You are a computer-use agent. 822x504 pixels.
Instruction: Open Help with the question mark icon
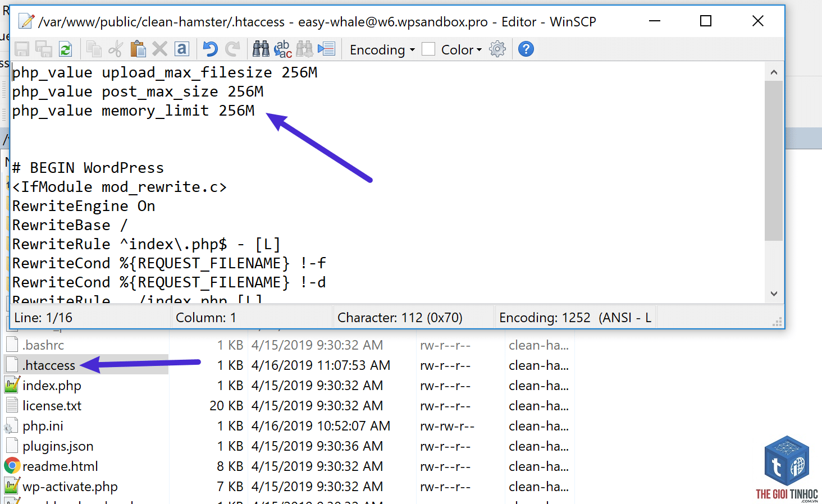tap(526, 49)
